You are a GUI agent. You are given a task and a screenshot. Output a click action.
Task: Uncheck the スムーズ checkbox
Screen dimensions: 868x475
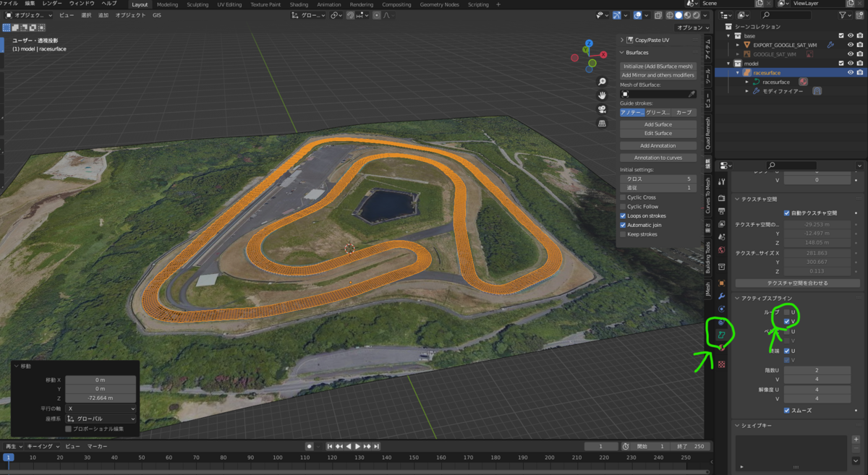click(787, 411)
